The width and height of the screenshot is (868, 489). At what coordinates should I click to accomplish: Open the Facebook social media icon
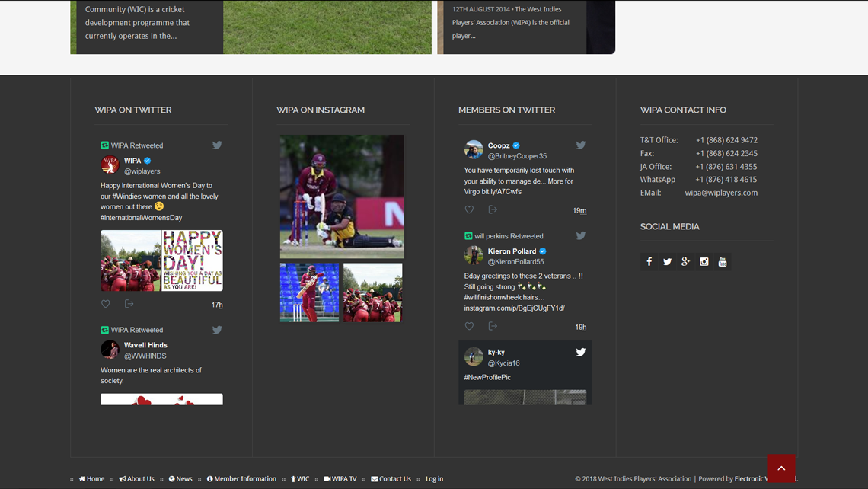point(649,262)
